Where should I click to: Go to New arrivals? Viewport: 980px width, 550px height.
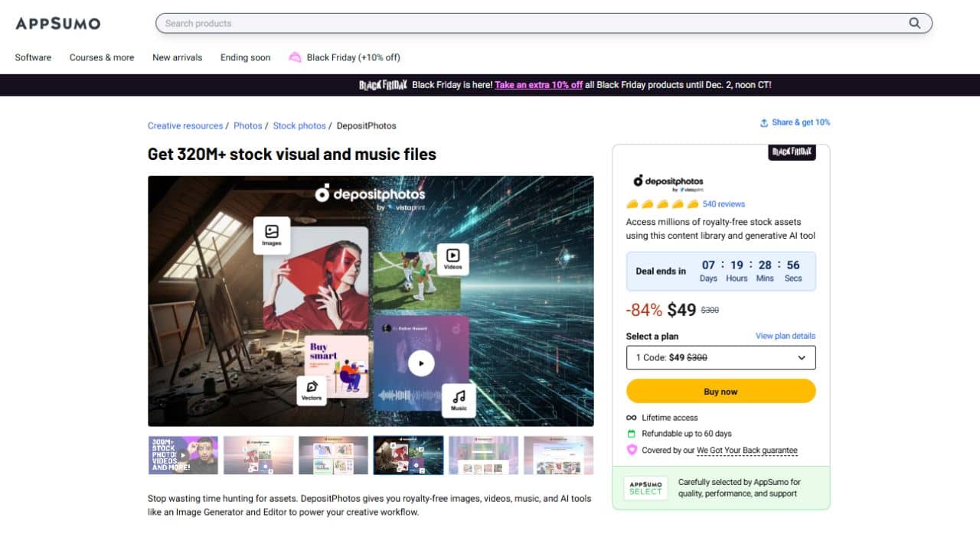(x=177, y=57)
